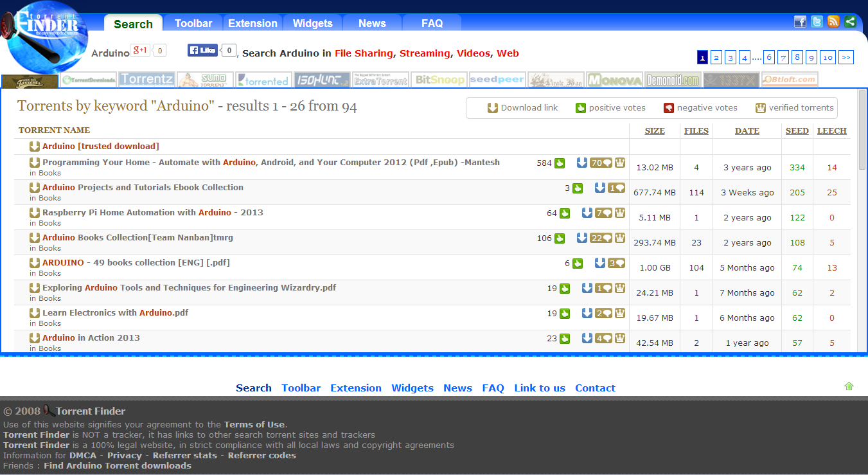Open 22 comments icon for Arduino Books Collection
Viewport: 868px width, 475px height.
tap(601, 238)
